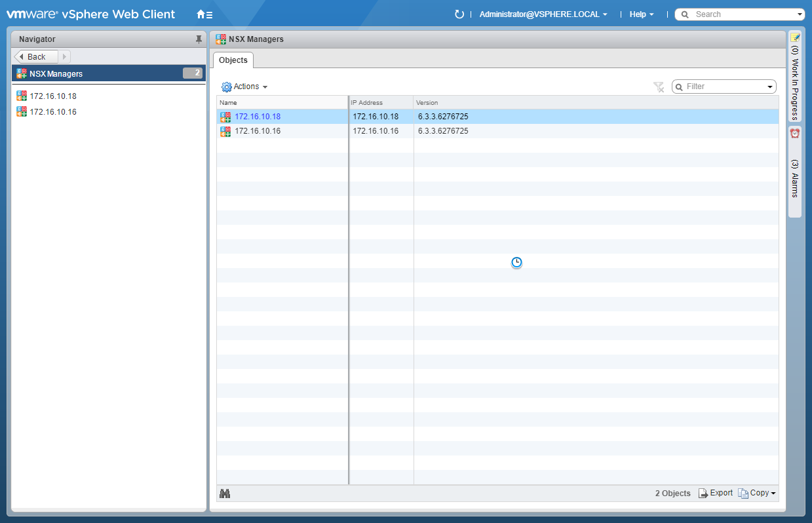The width and height of the screenshot is (812, 523).
Task: Click the binoculars find icon
Action: [x=225, y=494]
